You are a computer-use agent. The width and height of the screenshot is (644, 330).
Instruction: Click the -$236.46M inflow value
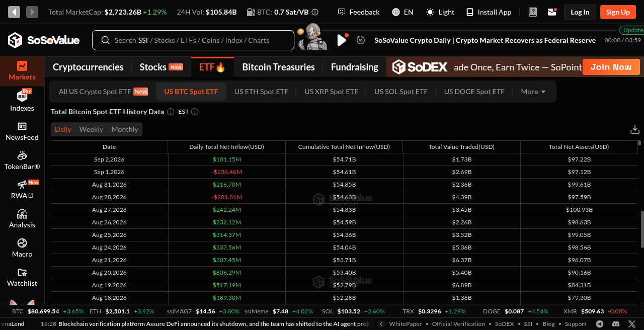226,172
